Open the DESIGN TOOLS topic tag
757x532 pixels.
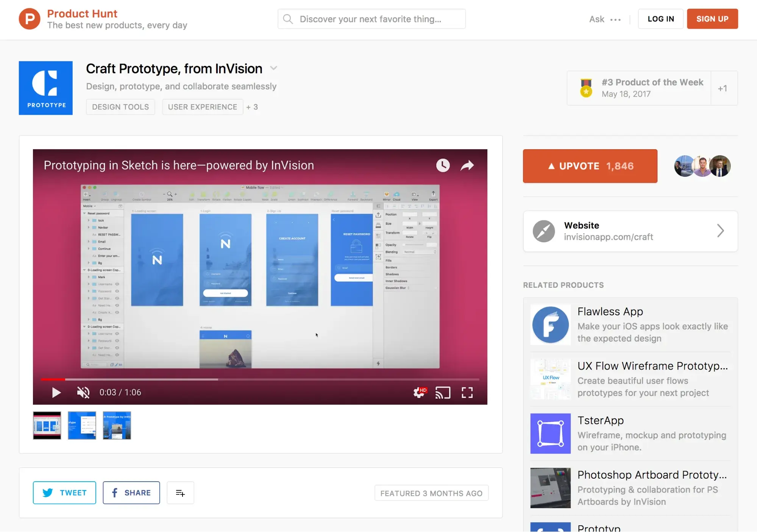[120, 107]
